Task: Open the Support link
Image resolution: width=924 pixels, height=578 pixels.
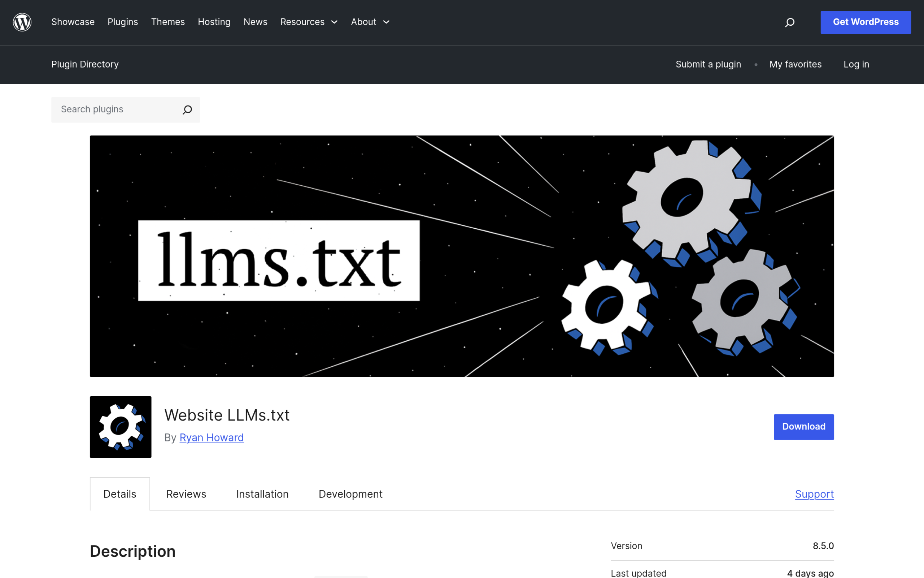Action: click(x=814, y=494)
